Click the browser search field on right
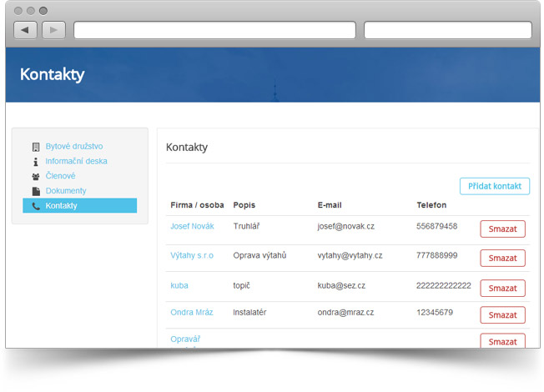 click(447, 30)
